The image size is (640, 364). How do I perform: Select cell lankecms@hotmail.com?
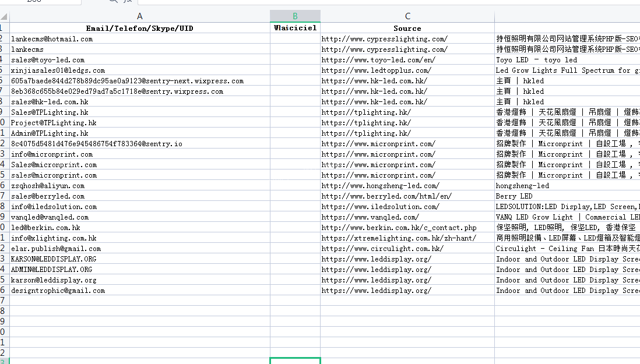(139, 38)
